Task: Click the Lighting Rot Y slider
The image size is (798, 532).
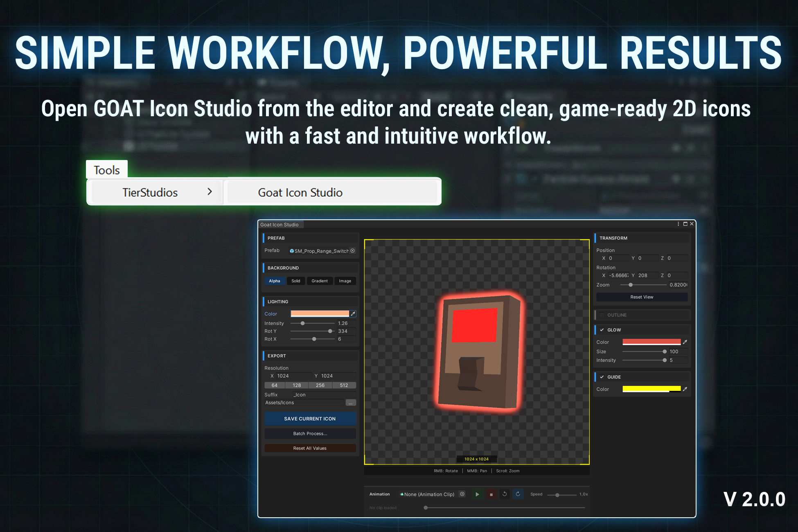Action: (313, 331)
